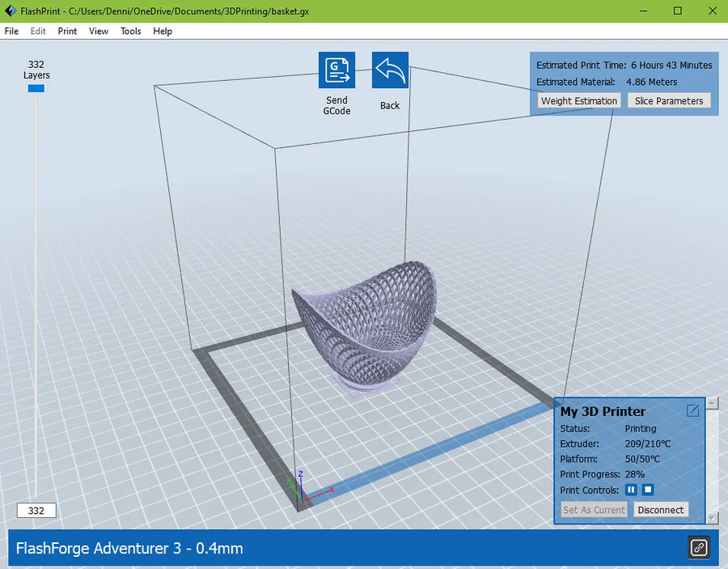Open the Edit menu
Viewport: 728px width, 569px height.
[x=38, y=31]
